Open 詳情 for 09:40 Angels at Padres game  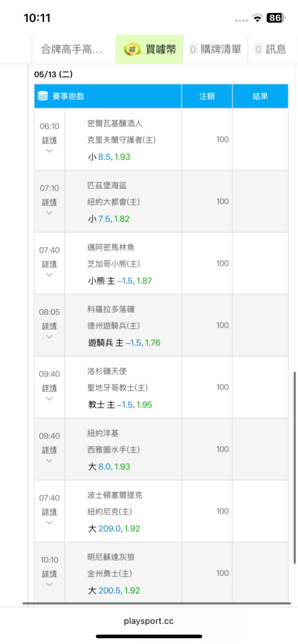coord(50,388)
